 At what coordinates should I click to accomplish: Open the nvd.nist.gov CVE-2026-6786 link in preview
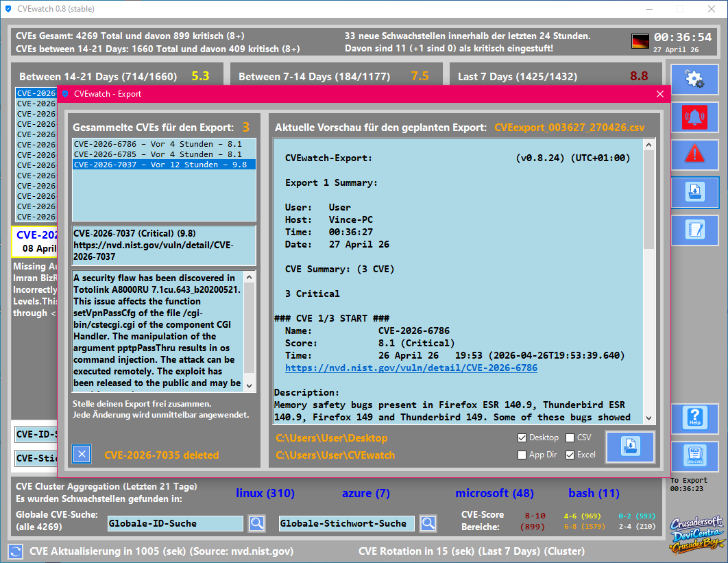tap(411, 368)
